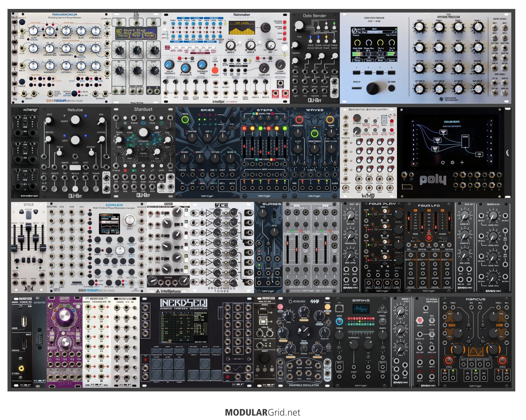
Task: Click the blue tape cassette icon on Stardust
Action: pos(144,123)
